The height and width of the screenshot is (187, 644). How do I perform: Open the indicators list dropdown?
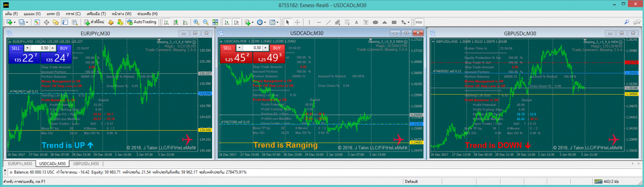(249, 22)
